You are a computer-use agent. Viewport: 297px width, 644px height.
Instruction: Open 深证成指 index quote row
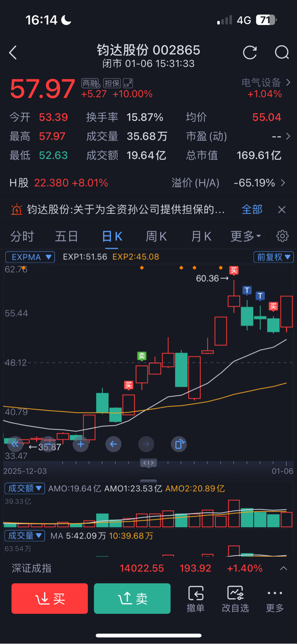148,568
